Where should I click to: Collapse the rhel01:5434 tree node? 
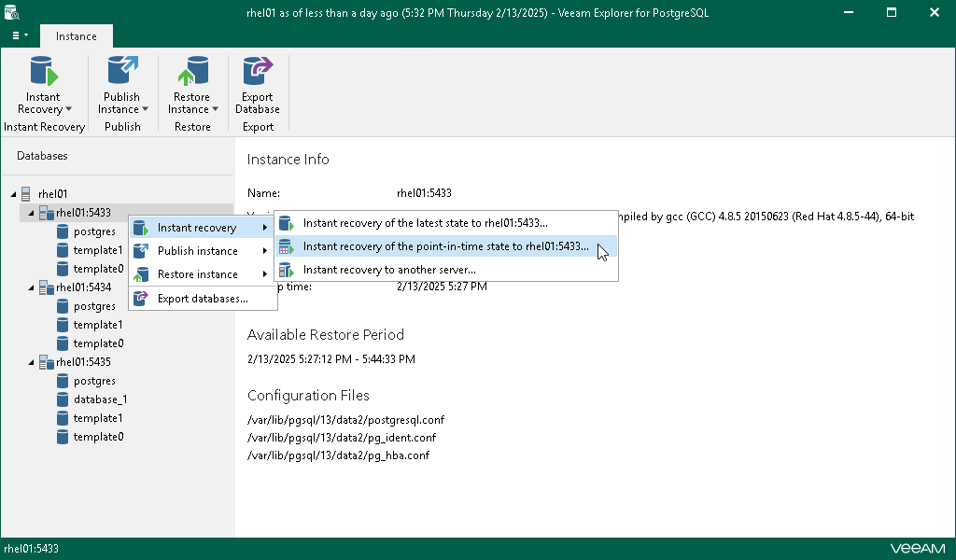pos(30,287)
